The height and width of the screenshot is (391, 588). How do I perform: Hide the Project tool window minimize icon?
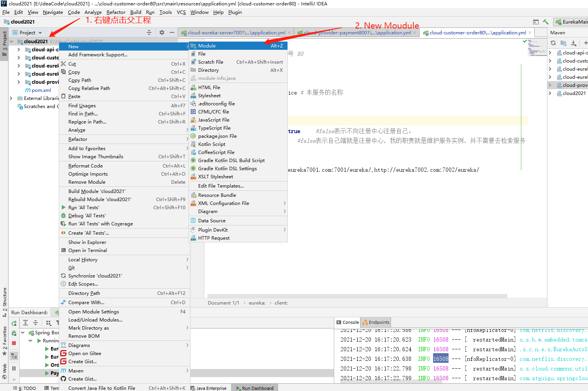(172, 33)
